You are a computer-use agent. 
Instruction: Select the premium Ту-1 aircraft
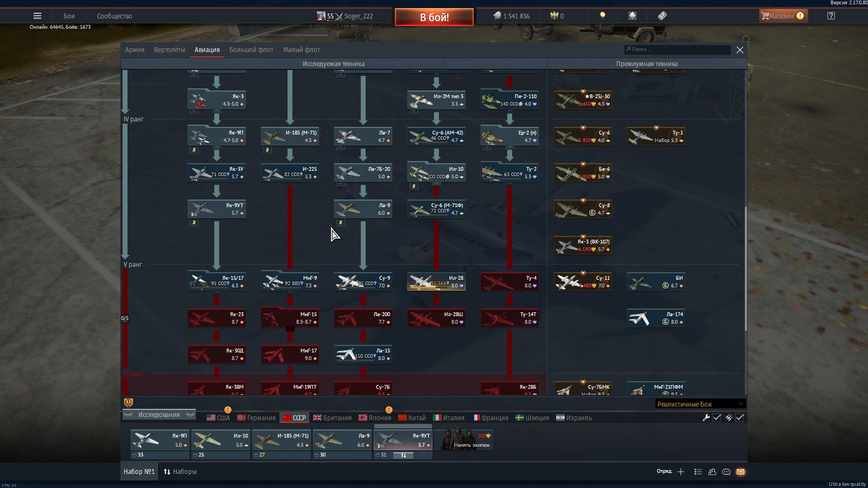click(656, 137)
